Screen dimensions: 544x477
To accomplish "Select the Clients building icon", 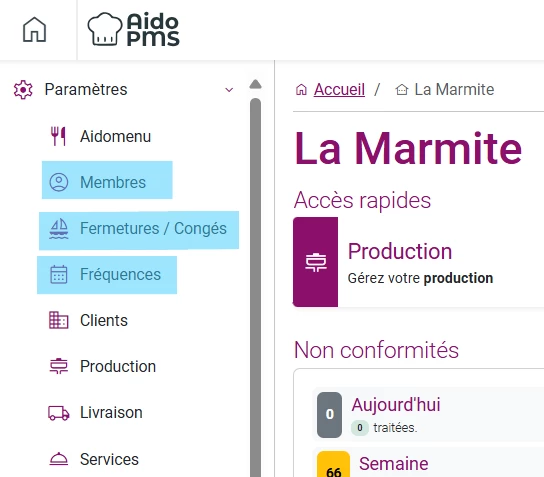I will click(x=59, y=320).
